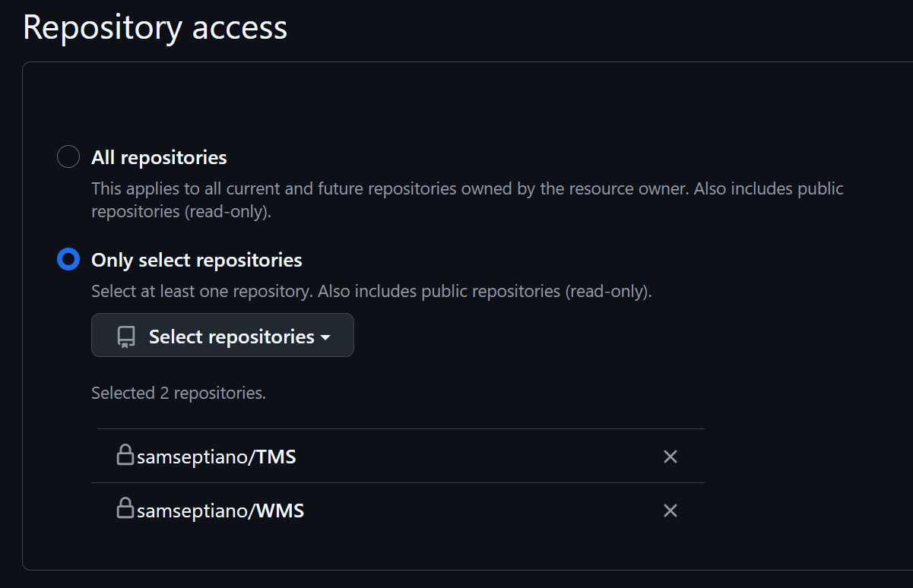Click the All repositories label text
The width and height of the screenshot is (913, 588).
159,157
